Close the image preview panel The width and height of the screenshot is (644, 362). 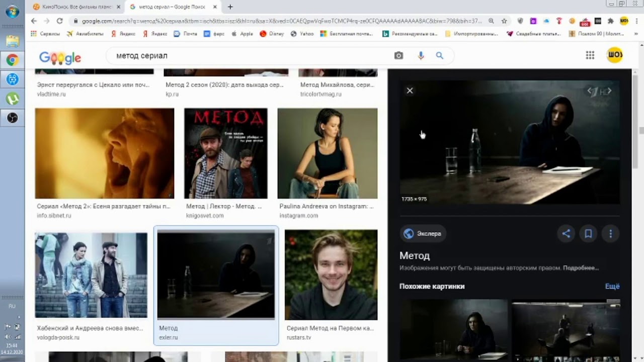(410, 90)
